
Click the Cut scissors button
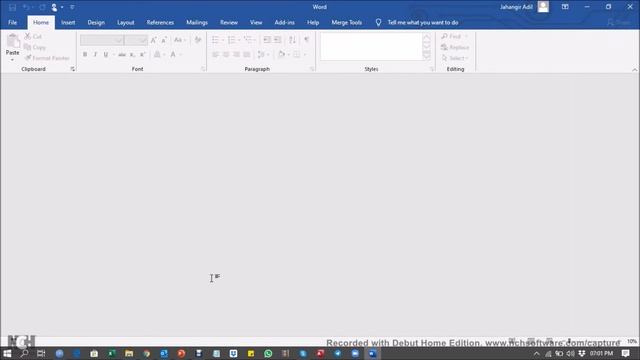click(x=33, y=37)
